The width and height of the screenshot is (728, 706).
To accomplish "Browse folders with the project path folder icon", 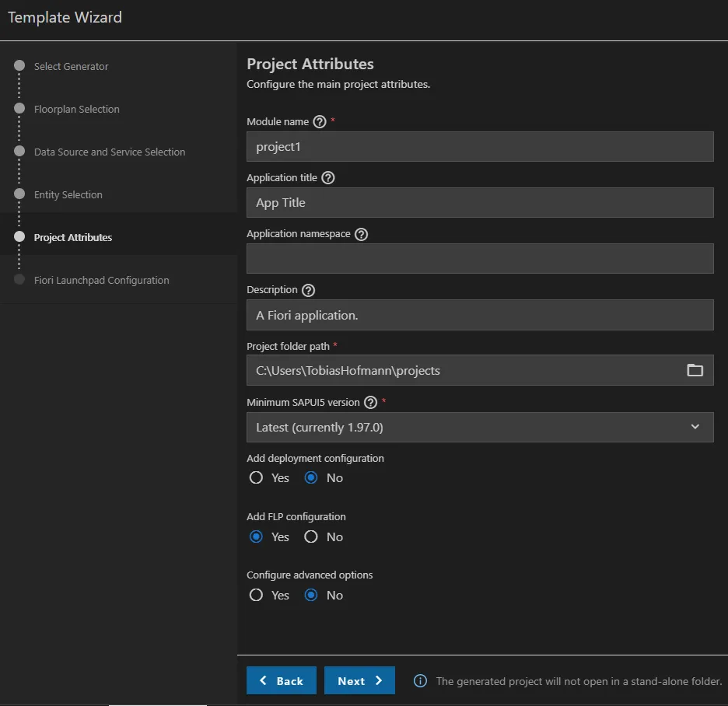I will coord(695,370).
